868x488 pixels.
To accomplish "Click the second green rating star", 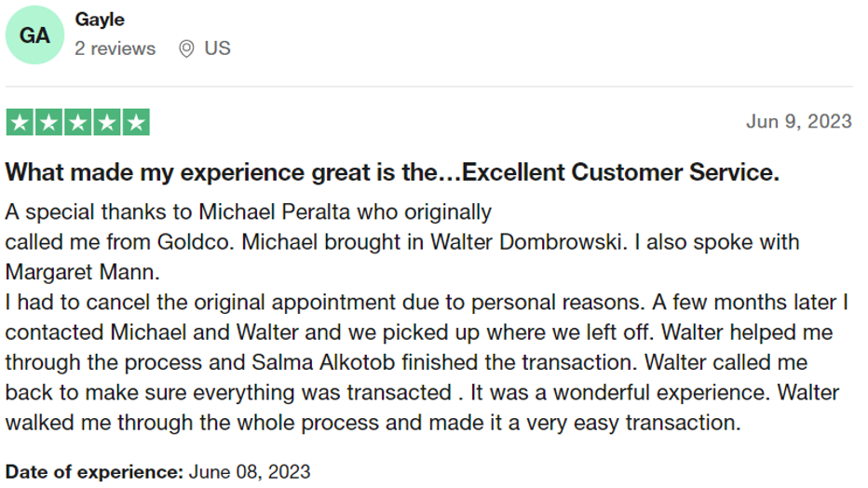I will tap(48, 122).
